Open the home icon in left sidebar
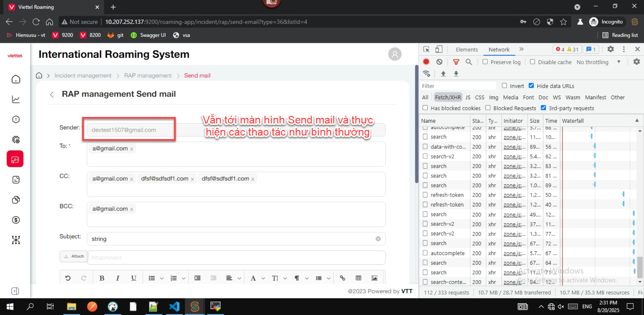Image resolution: width=644 pixels, height=315 pixels. pos(16,79)
